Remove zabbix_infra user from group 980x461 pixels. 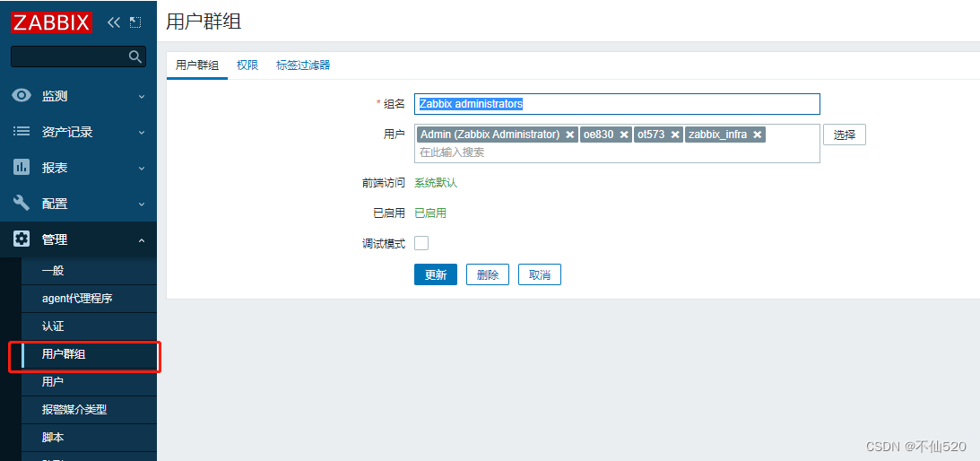(x=757, y=135)
